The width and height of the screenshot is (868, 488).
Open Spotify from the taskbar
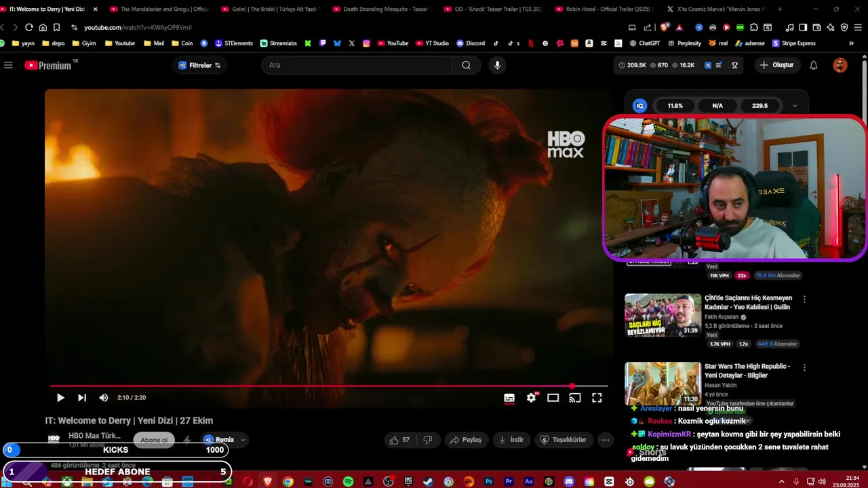pos(348,481)
